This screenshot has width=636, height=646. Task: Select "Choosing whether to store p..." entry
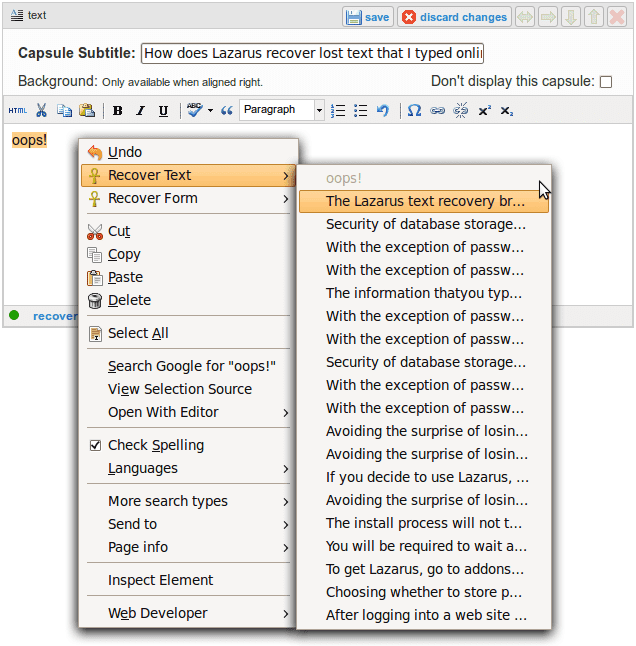click(x=424, y=592)
